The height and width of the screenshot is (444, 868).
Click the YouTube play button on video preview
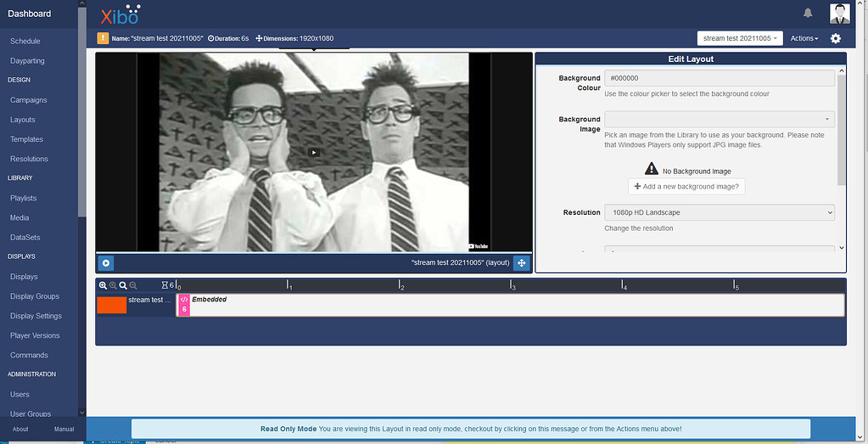coord(314,152)
